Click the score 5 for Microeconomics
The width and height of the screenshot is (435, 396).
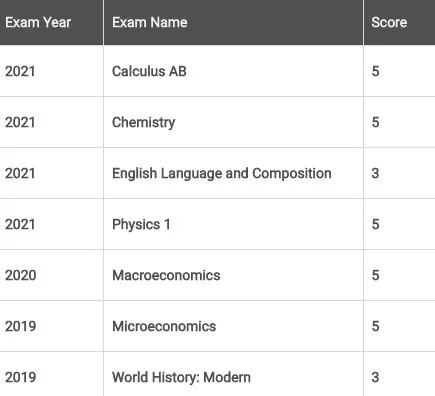point(375,326)
